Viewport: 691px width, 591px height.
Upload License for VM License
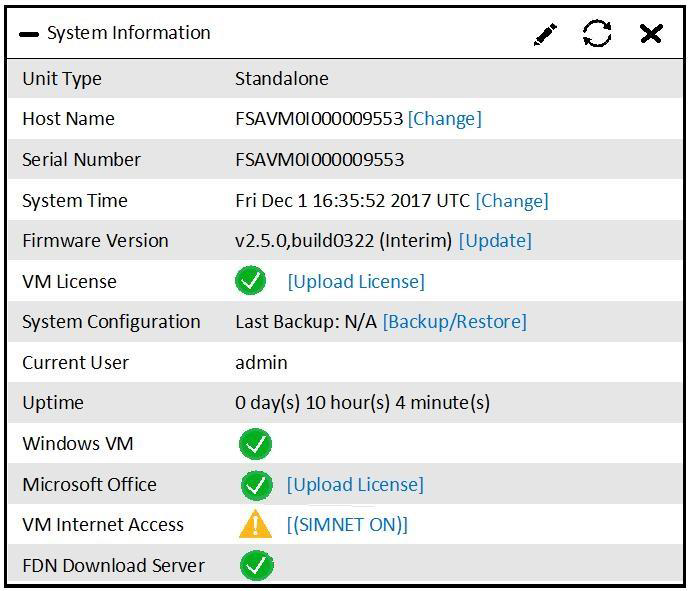[356, 282]
